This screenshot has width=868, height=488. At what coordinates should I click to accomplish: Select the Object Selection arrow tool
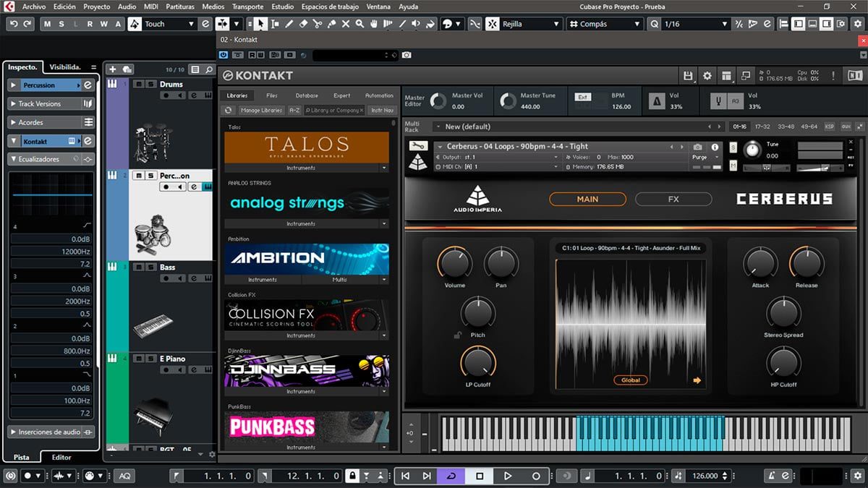[260, 24]
